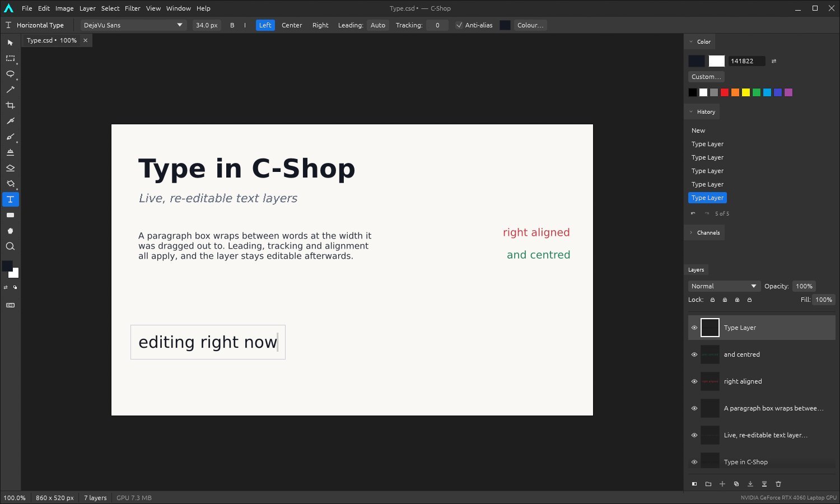
Task: Set text alignment to Left
Action: click(265, 25)
